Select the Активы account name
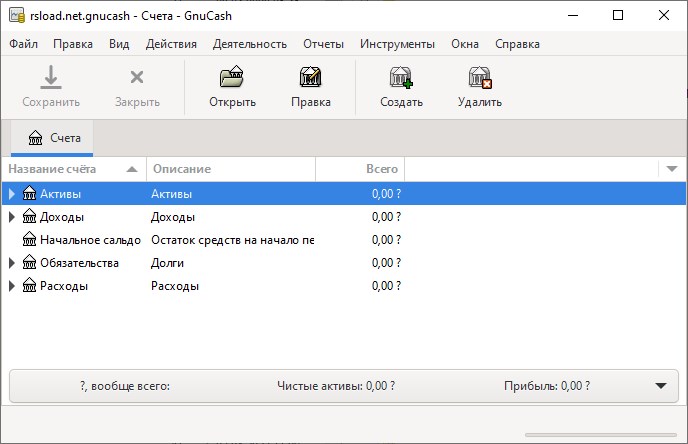Image resolution: width=688 pixels, height=444 pixels. (x=61, y=194)
